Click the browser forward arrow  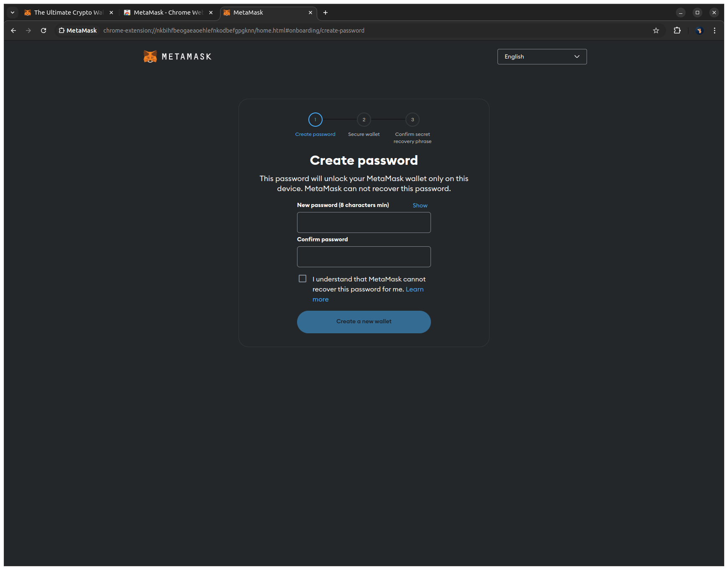(x=28, y=31)
